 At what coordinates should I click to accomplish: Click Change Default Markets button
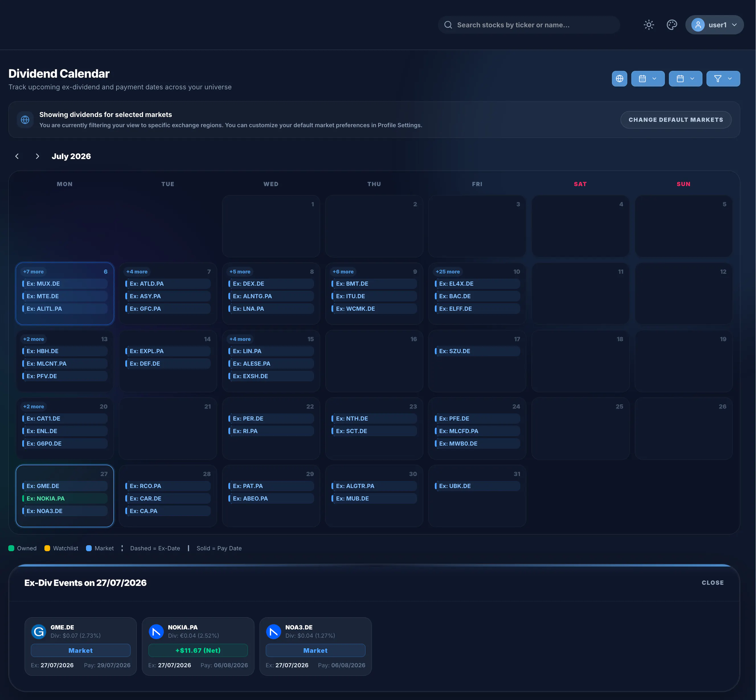tap(676, 120)
